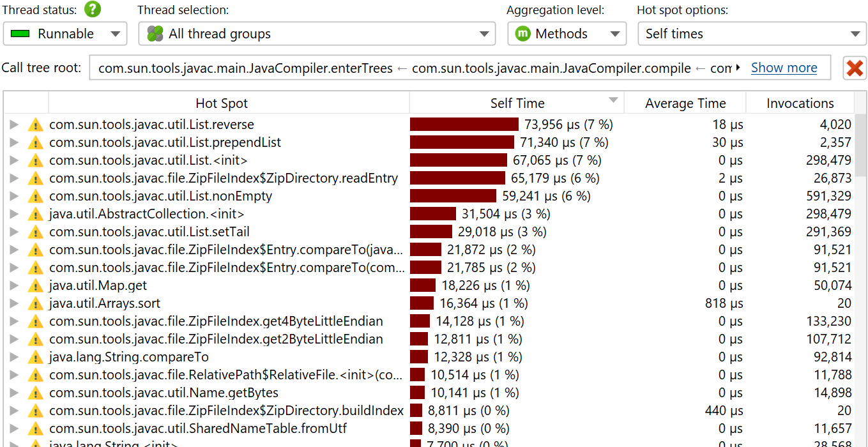Image resolution: width=868 pixels, height=447 pixels.
Task: Click the 440 µs average time cell
Action: pyautogui.click(x=724, y=411)
